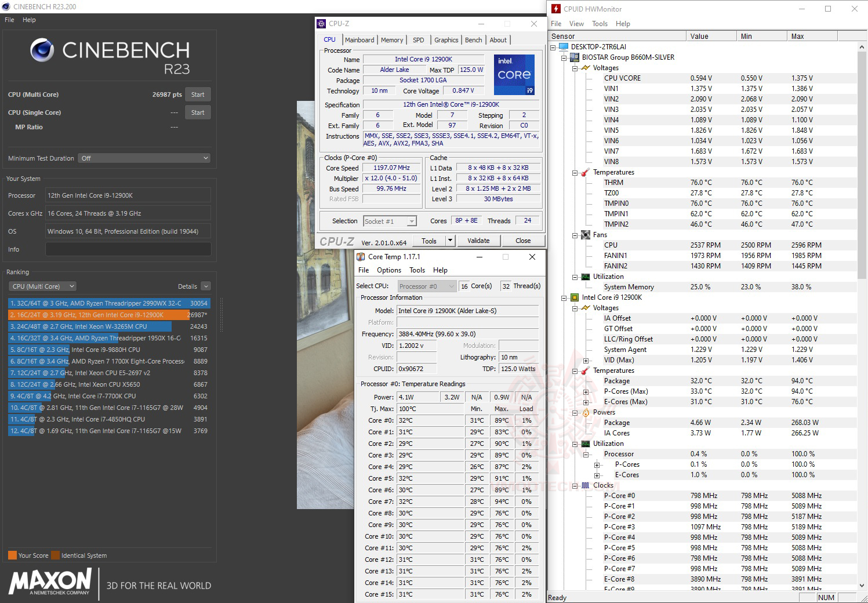The width and height of the screenshot is (868, 603).
Task: Collapse the Fans node in HWMonitor
Action: pos(575,235)
